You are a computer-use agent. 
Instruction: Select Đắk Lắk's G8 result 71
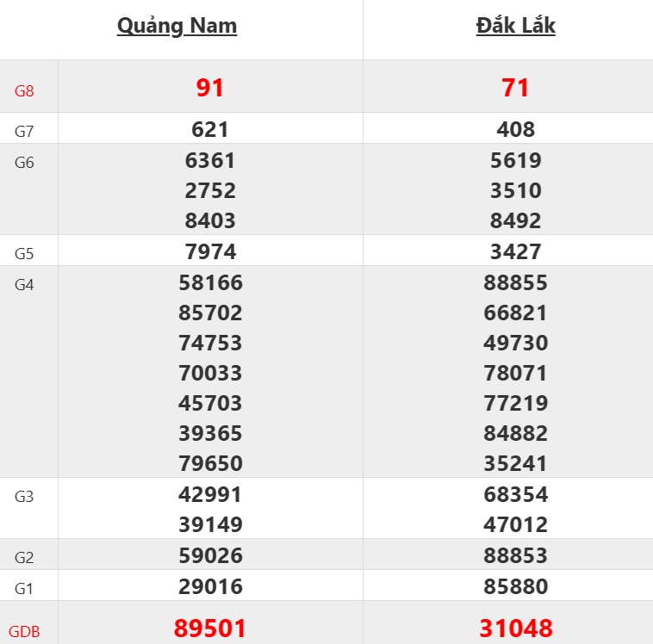pos(515,87)
